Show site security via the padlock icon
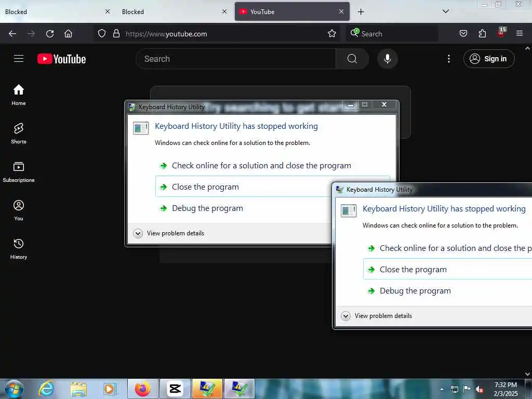 coord(116,34)
